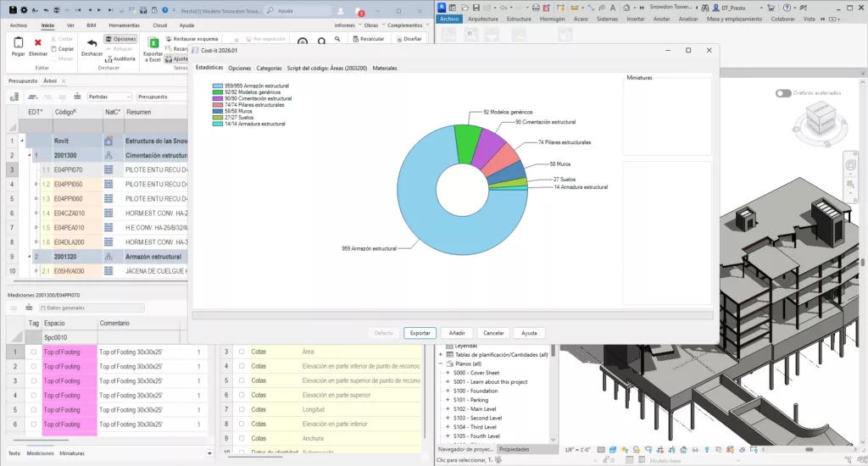Open the Categorías tab in Cost-it
The image size is (868, 466).
pos(269,68)
